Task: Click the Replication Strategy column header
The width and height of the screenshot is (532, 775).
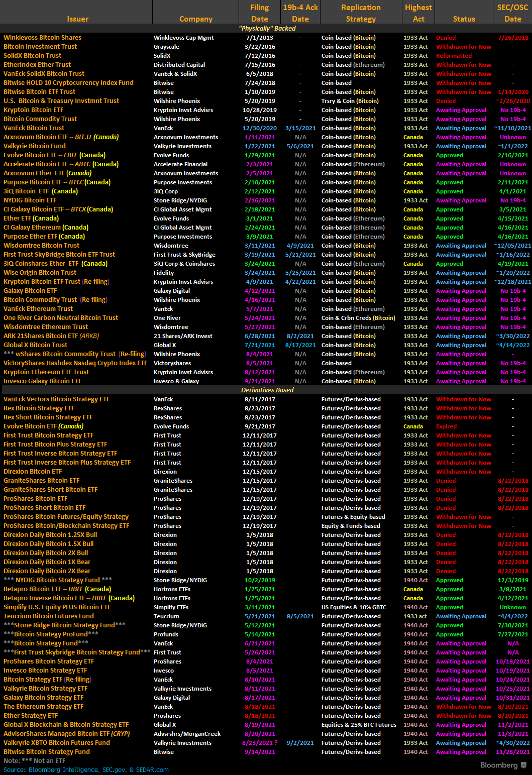Action: pos(361,13)
